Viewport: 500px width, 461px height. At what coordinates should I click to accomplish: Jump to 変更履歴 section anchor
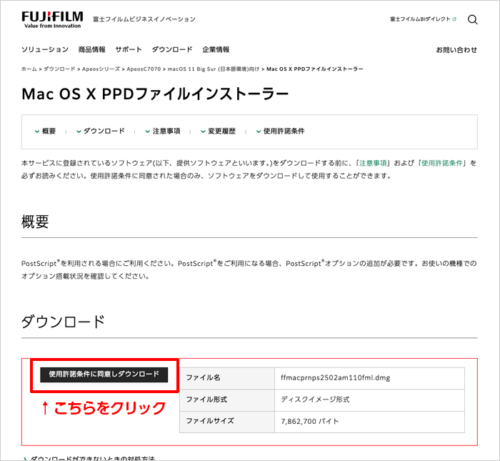pos(218,131)
